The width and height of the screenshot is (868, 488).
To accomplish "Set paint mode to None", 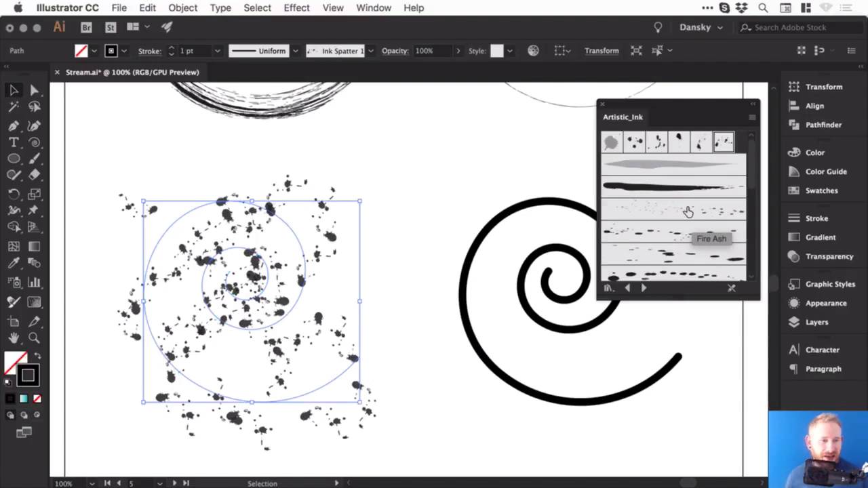I will tap(37, 399).
